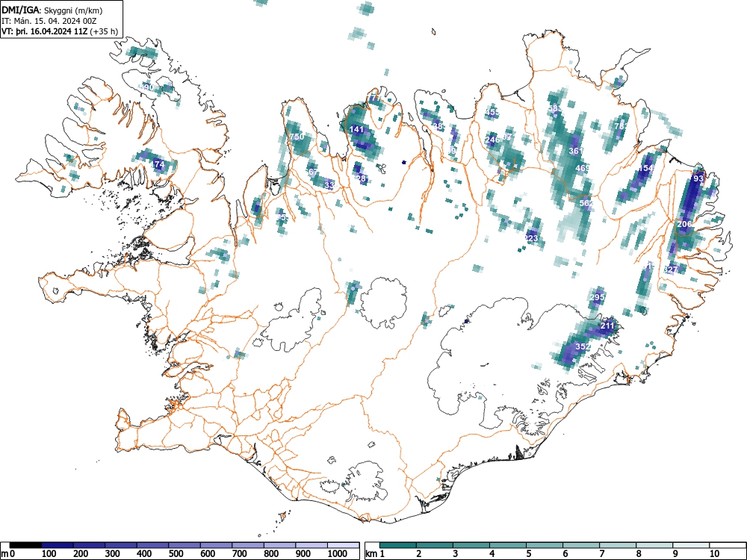Click the 'IT: Mán. 15. 04. 2024 00Z' line

(49, 21)
